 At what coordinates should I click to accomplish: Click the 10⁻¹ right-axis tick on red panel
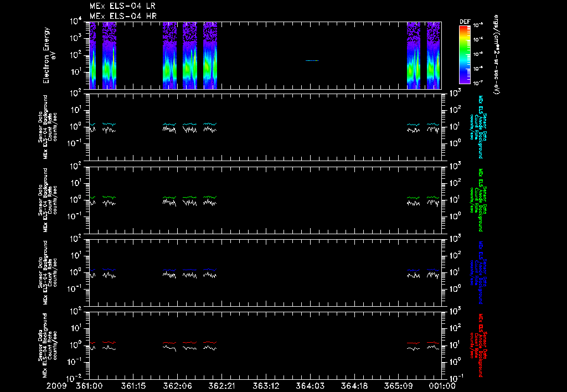(x=456, y=378)
